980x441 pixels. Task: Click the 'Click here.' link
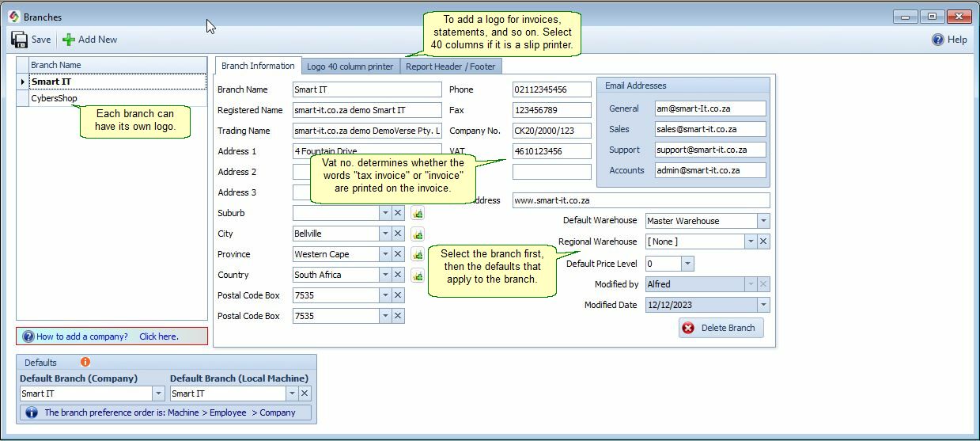(159, 336)
